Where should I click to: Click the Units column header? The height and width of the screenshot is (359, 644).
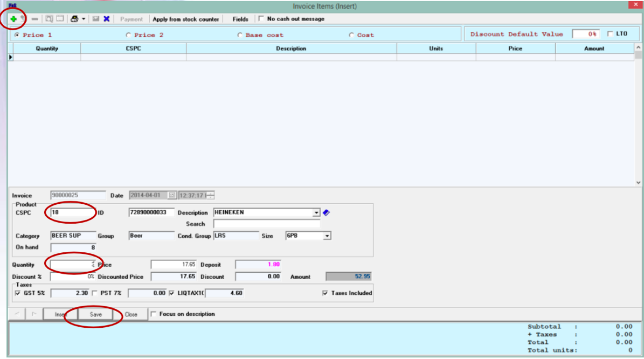[436, 49]
